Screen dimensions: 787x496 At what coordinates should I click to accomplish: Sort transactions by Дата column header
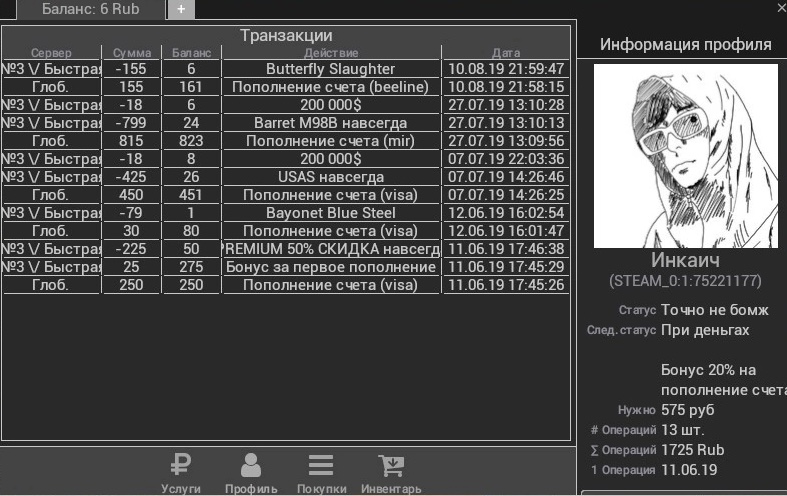(x=506, y=52)
